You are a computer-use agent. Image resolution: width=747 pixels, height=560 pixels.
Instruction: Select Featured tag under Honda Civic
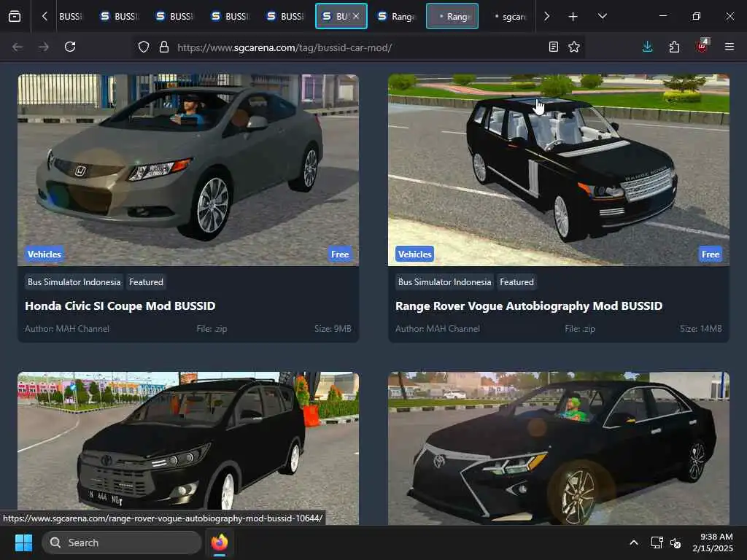coord(146,282)
